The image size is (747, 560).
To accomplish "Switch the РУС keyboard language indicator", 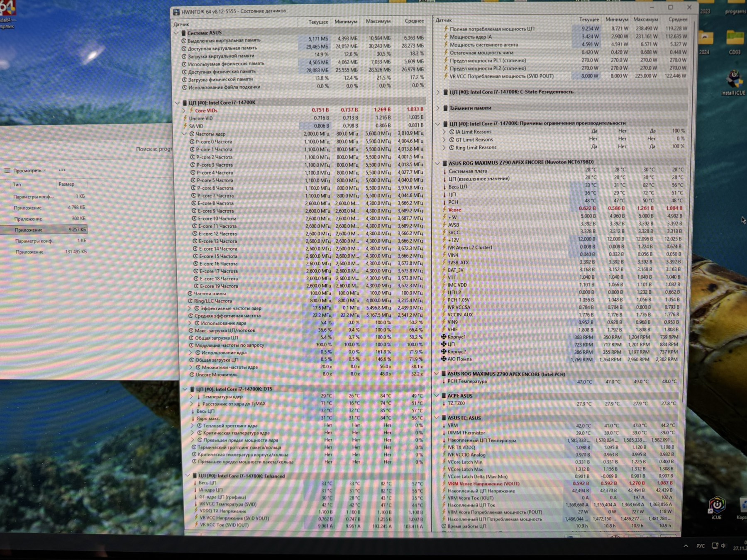I will 701,546.
